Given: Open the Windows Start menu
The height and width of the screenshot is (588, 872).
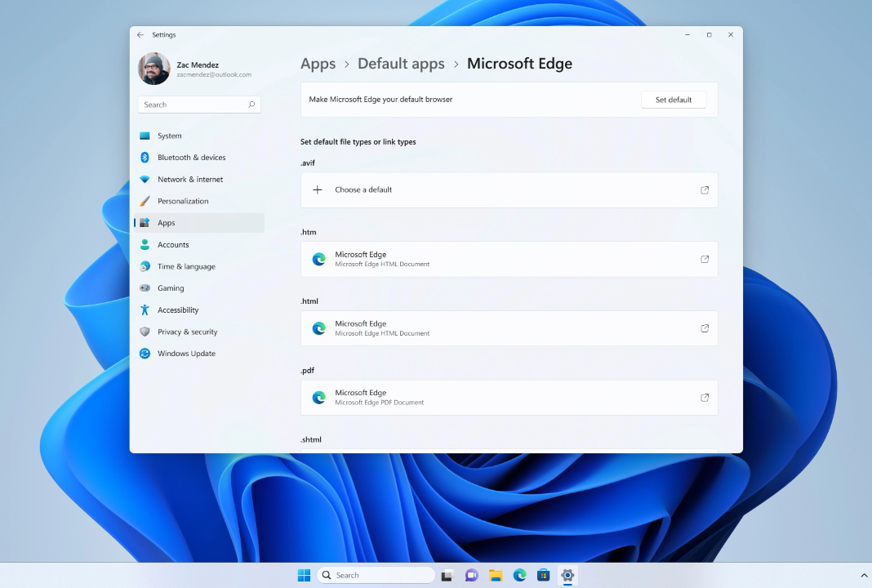Looking at the screenshot, I should tap(305, 575).
